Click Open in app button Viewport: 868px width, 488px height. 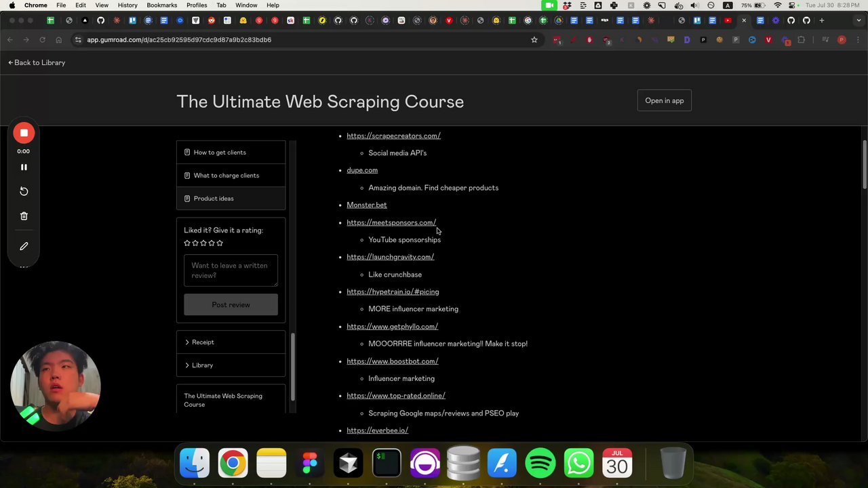click(x=665, y=101)
